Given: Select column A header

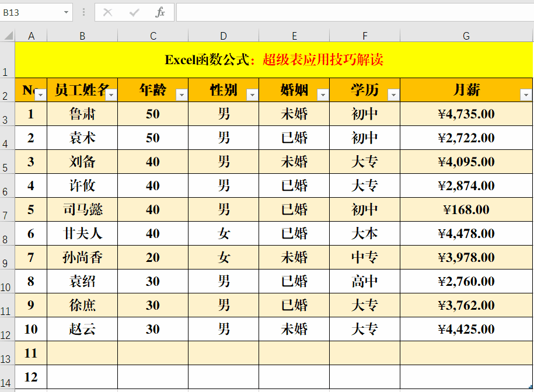Looking at the screenshot, I should pos(31,36).
